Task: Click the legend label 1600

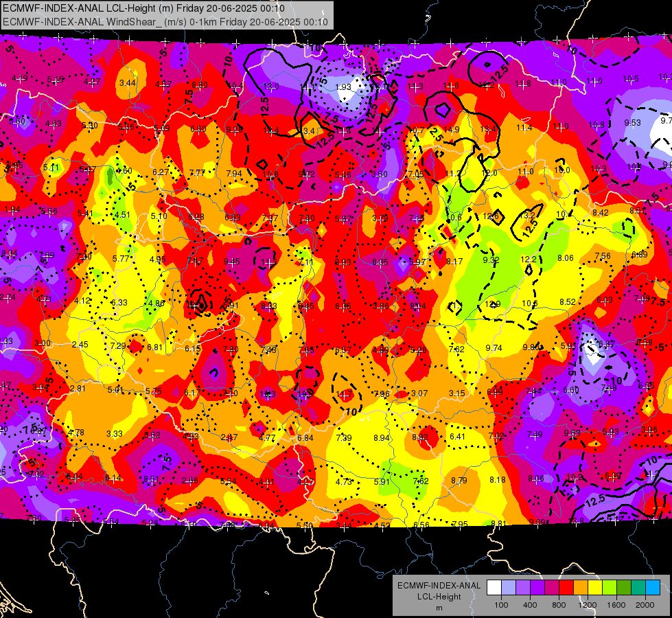Action: [616, 605]
